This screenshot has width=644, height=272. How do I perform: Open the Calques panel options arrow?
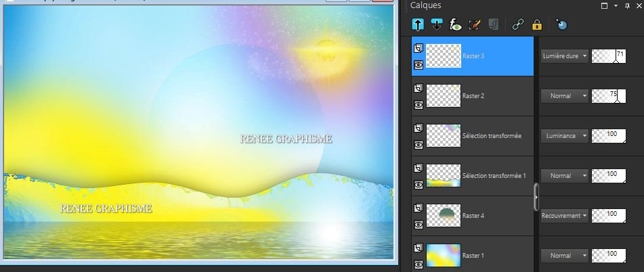(x=616, y=5)
